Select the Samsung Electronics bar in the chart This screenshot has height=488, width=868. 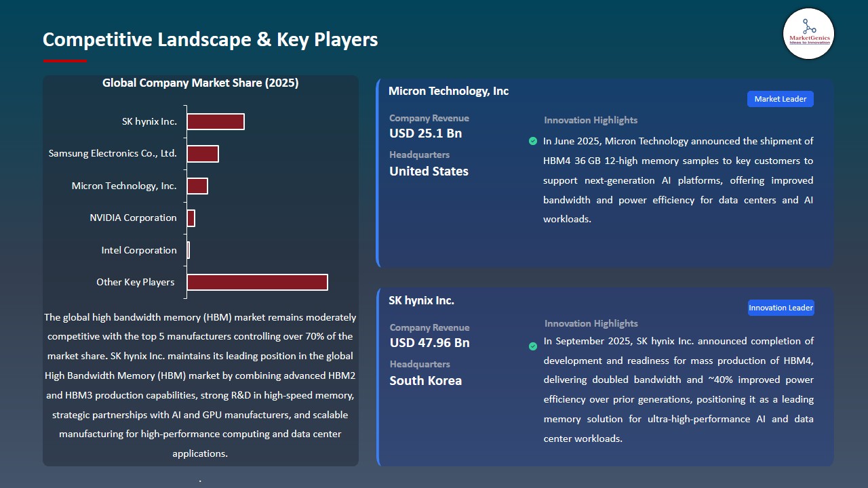(x=203, y=153)
